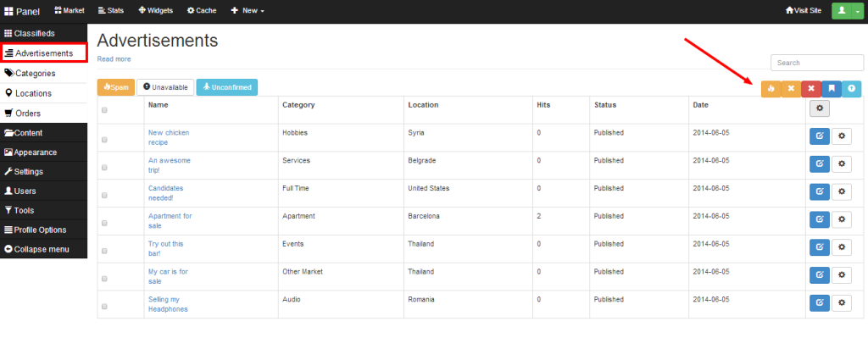The image size is (868, 349).
Task: Click the gear icon in table header
Action: coord(820,108)
